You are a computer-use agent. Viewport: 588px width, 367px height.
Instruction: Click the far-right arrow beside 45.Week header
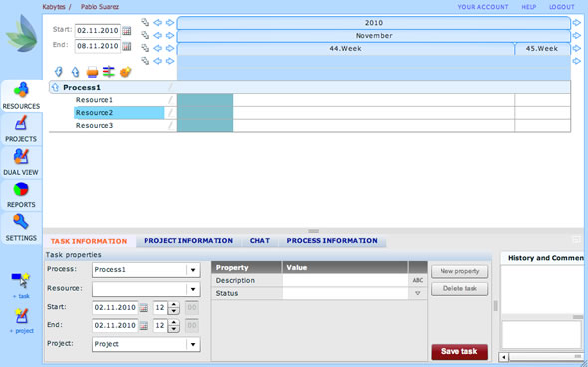coord(576,49)
